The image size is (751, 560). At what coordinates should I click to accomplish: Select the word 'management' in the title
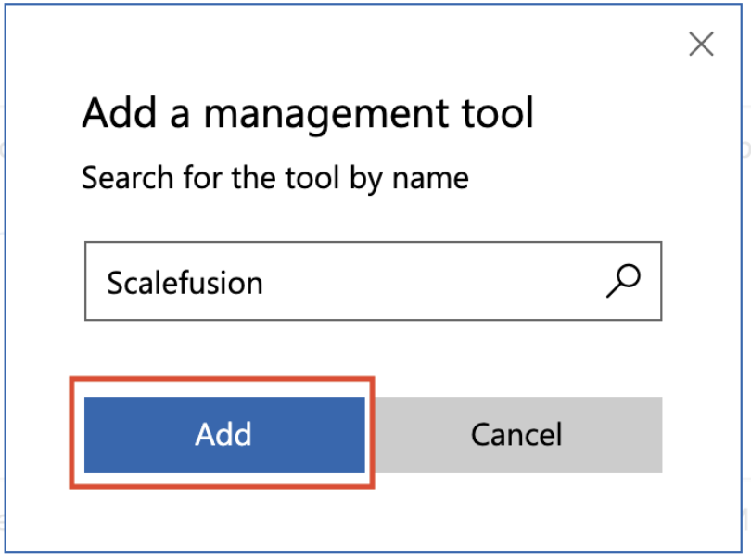(326, 116)
